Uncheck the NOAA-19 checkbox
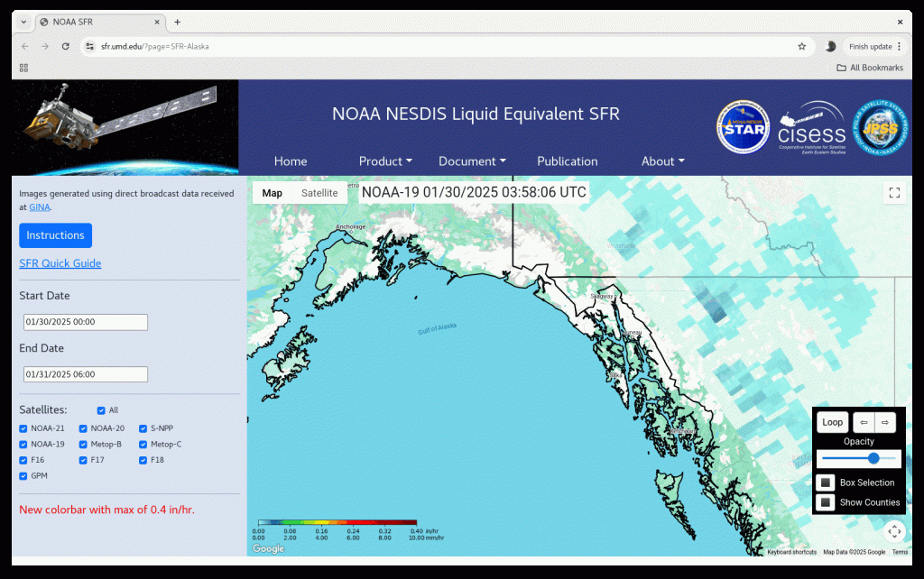Image resolution: width=924 pixels, height=579 pixels. (x=23, y=445)
